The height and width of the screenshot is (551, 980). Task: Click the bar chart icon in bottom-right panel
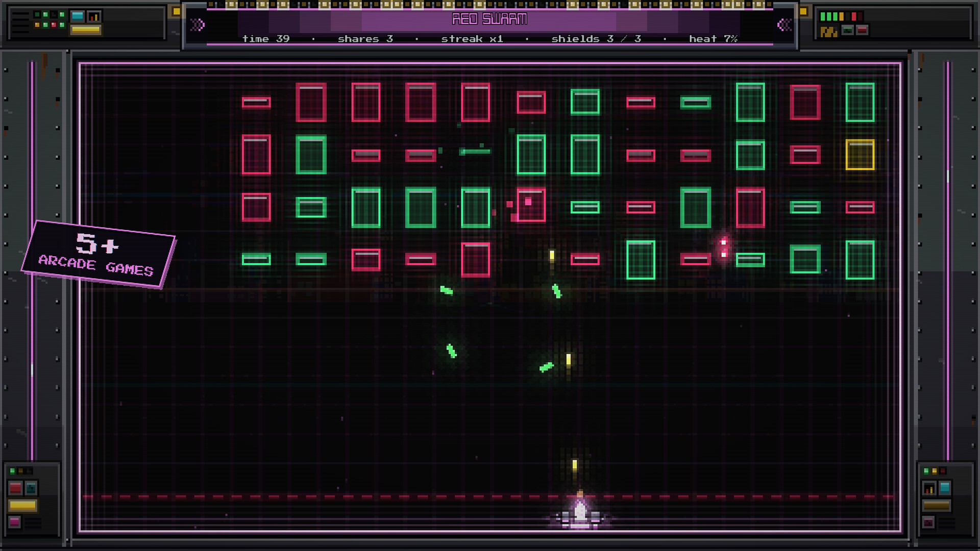[x=929, y=488]
